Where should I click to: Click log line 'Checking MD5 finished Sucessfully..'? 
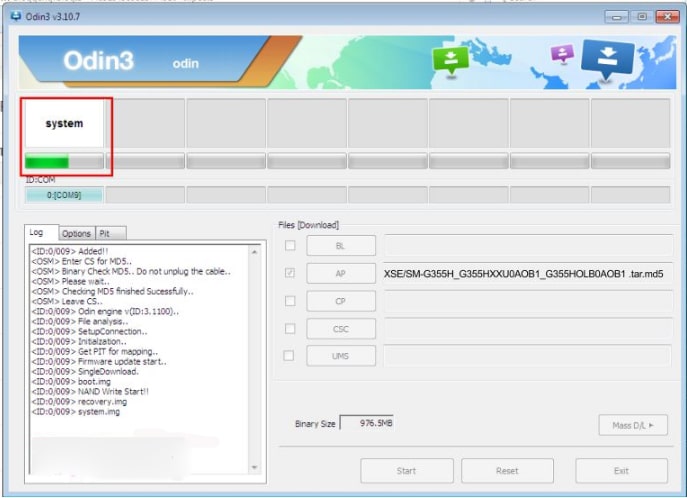113,291
